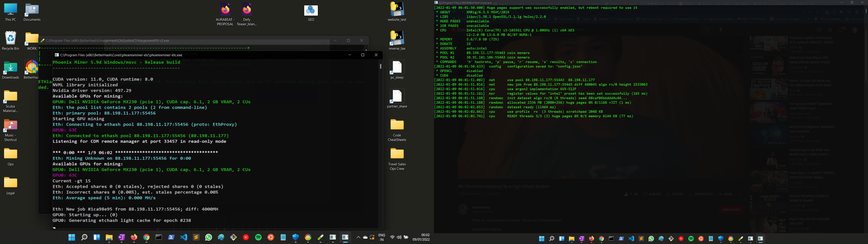Click the "POOL #2" line in conss.exe
The image size is (868, 244).
(x=483, y=57)
